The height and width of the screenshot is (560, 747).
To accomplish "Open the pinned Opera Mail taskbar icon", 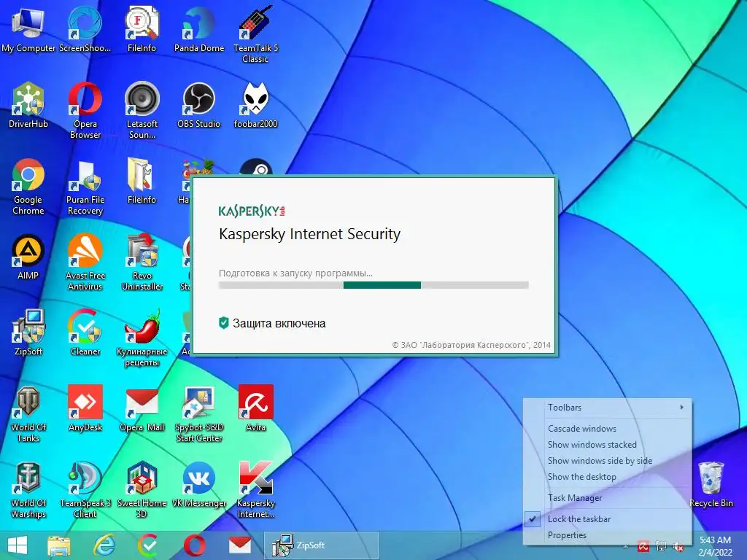I will [x=239, y=545].
